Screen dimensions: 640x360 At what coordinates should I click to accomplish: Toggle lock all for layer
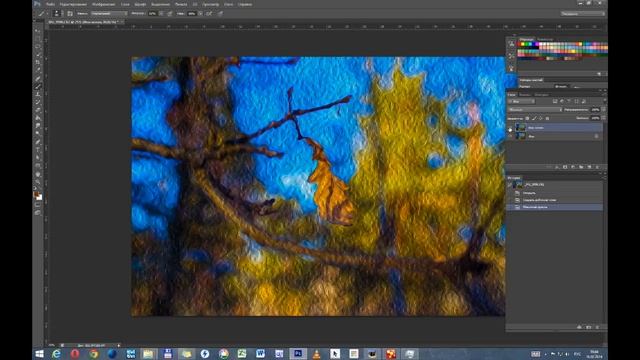coord(547,118)
